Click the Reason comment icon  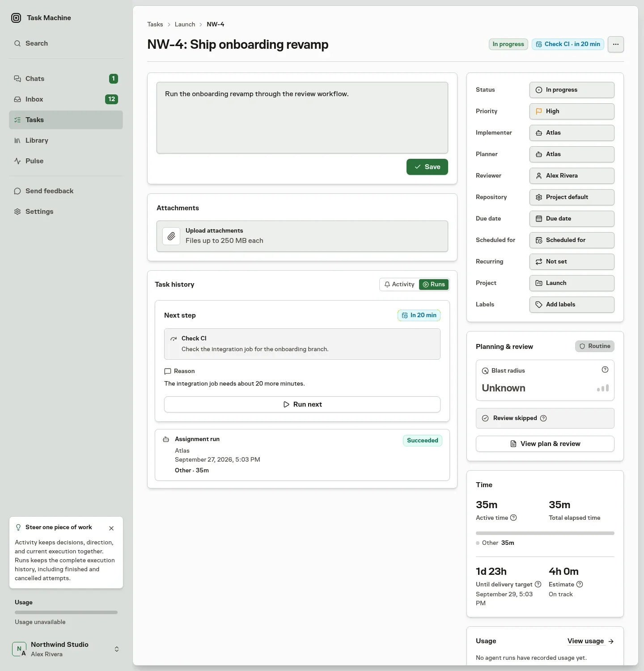tap(168, 371)
